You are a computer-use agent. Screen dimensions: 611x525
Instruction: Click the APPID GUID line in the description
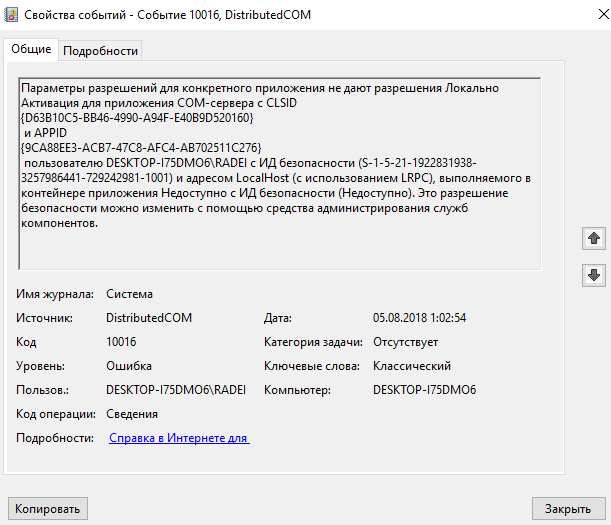pyautogui.click(x=140, y=147)
